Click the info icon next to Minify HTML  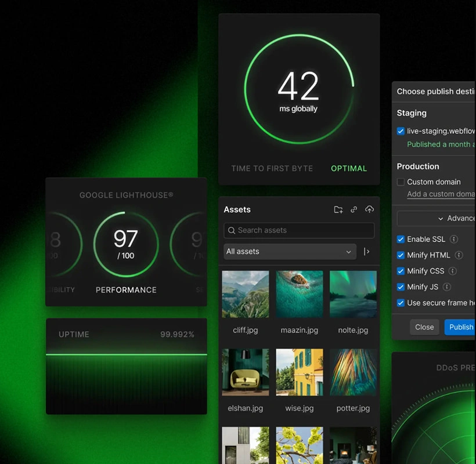click(x=459, y=255)
